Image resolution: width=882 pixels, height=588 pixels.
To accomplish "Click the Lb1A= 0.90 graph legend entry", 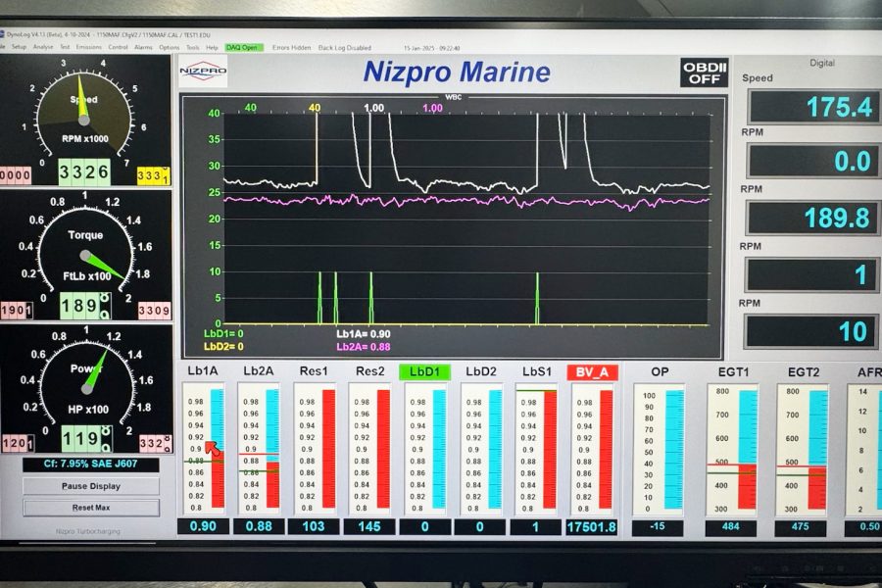I will point(364,333).
